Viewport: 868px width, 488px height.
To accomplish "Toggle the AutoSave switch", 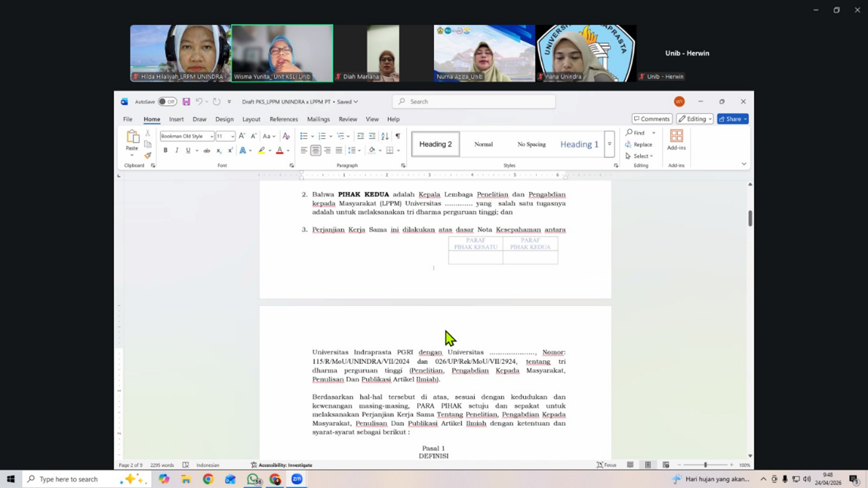I will pyautogui.click(x=167, y=102).
